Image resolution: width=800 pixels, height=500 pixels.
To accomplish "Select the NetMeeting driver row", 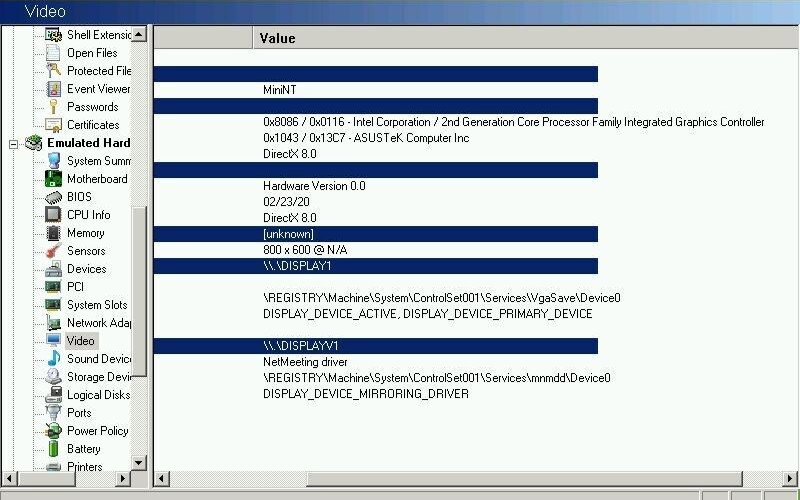I will coord(305,362).
